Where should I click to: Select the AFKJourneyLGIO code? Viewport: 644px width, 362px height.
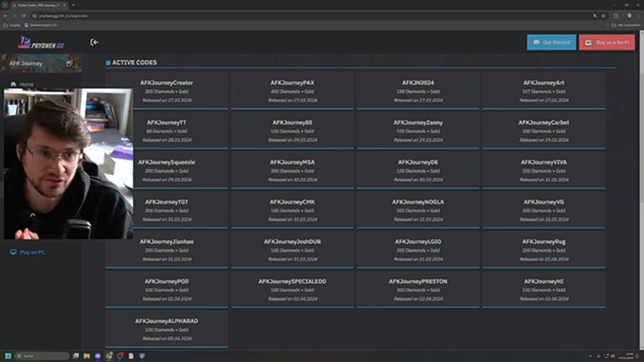pyautogui.click(x=418, y=250)
